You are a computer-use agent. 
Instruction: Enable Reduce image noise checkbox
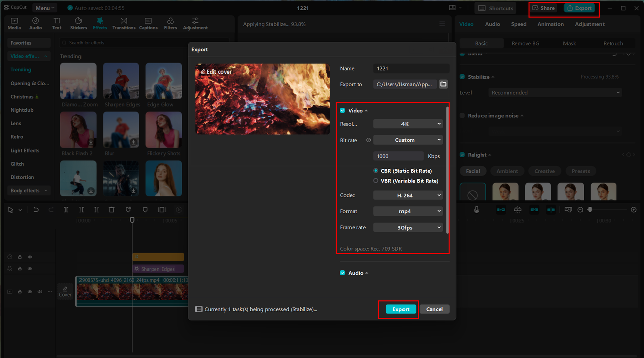click(x=462, y=116)
